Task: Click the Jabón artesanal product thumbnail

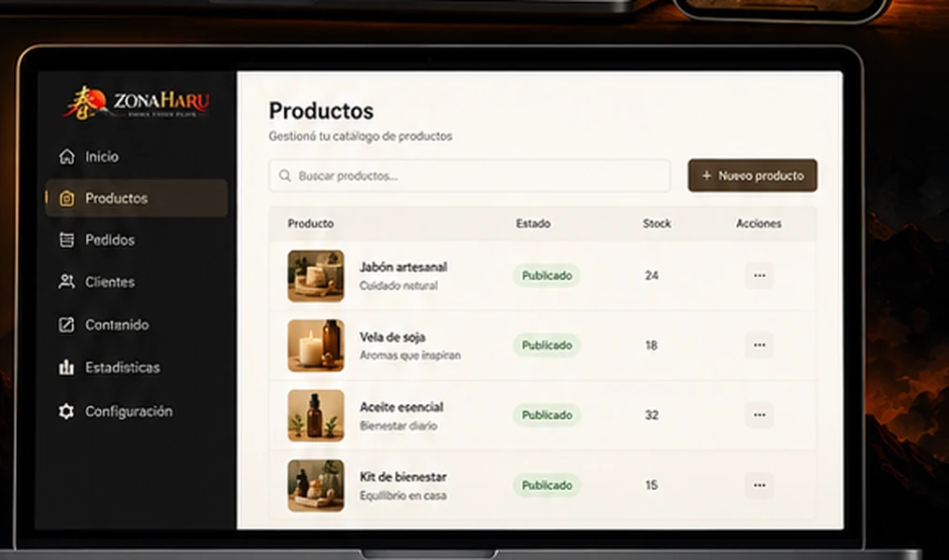Action: click(316, 275)
